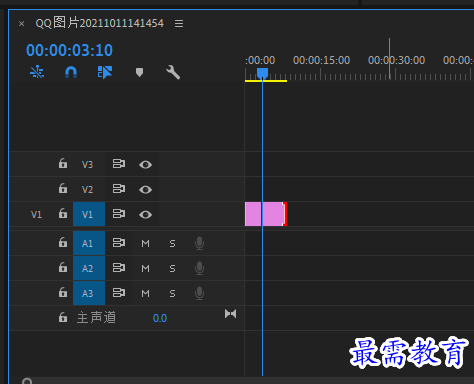Toggle sync lock for A3

pos(119,292)
